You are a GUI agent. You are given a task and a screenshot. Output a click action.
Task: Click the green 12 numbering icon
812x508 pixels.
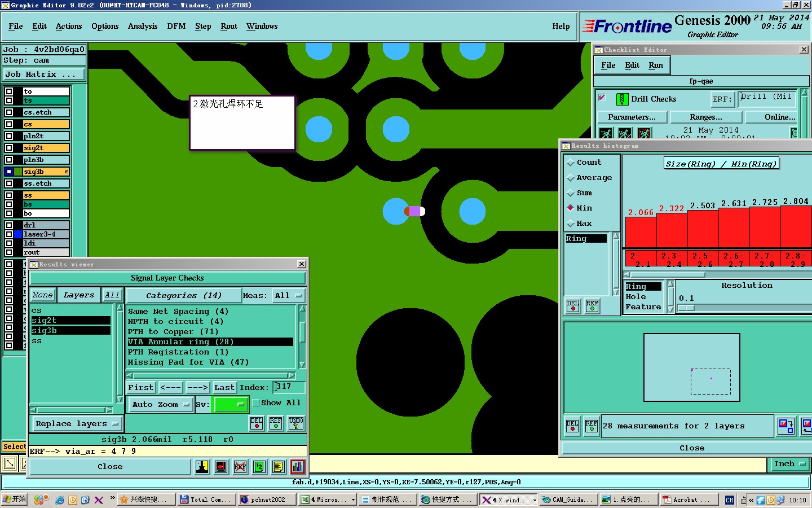[x=259, y=467]
